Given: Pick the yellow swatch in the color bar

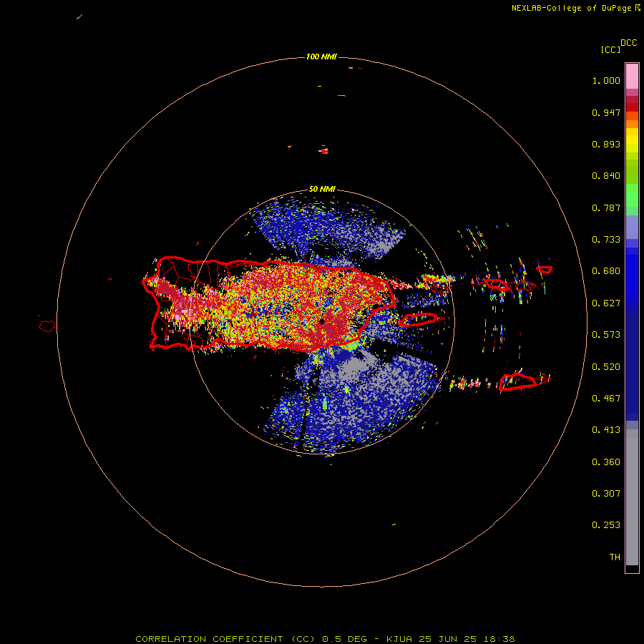Looking at the screenshot, I should (x=632, y=140).
